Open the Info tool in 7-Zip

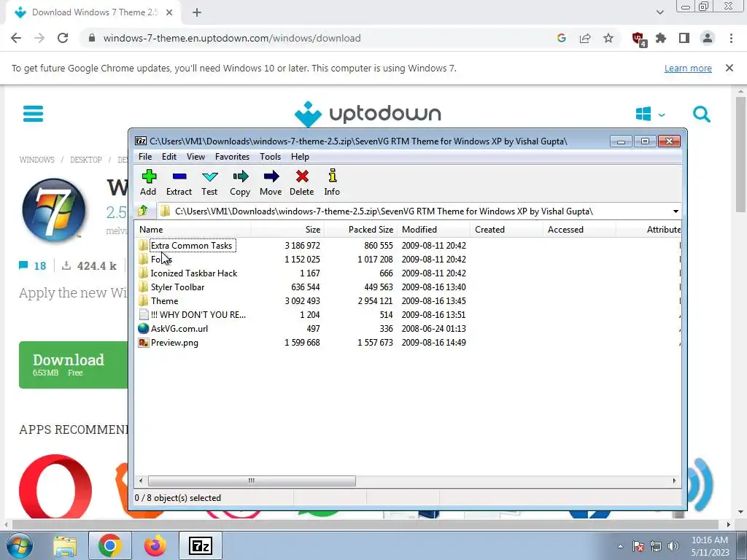[x=332, y=182]
